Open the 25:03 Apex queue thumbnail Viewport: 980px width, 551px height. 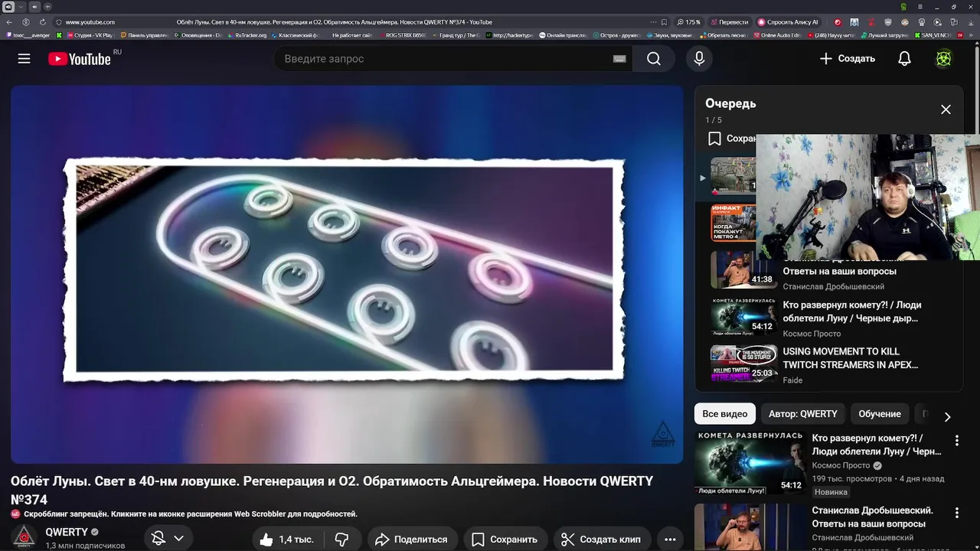tap(743, 363)
